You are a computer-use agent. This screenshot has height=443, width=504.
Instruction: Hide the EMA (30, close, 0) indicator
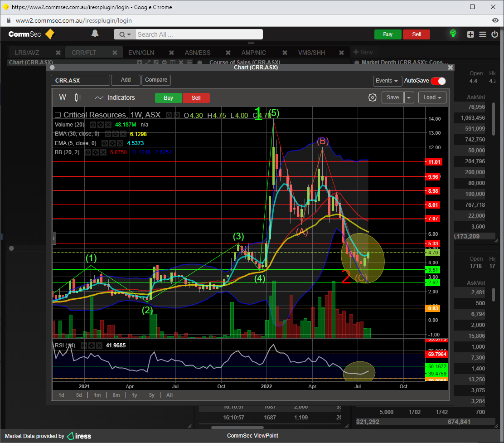coord(108,134)
